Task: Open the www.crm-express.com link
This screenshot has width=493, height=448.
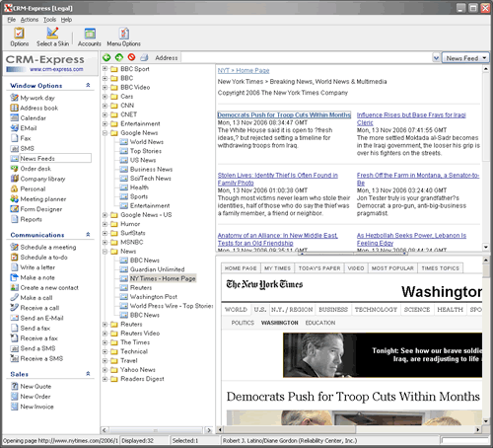Action: (x=56, y=69)
